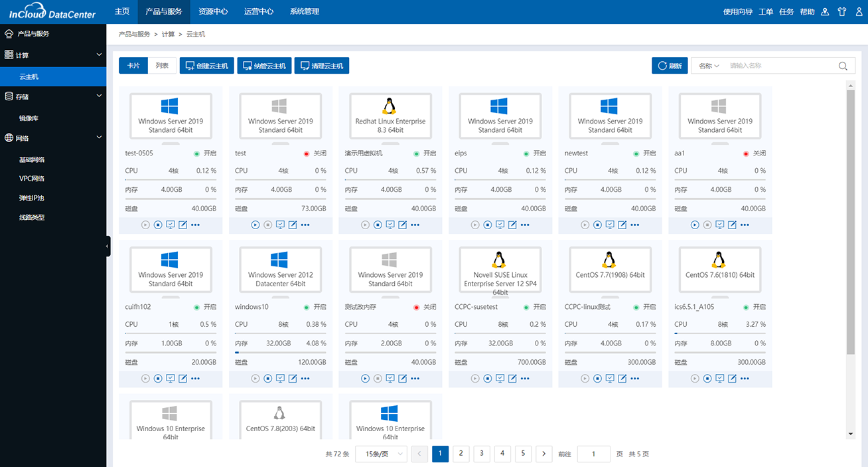Click the search magnifier icon
Image resolution: width=868 pixels, height=467 pixels.
(x=843, y=66)
